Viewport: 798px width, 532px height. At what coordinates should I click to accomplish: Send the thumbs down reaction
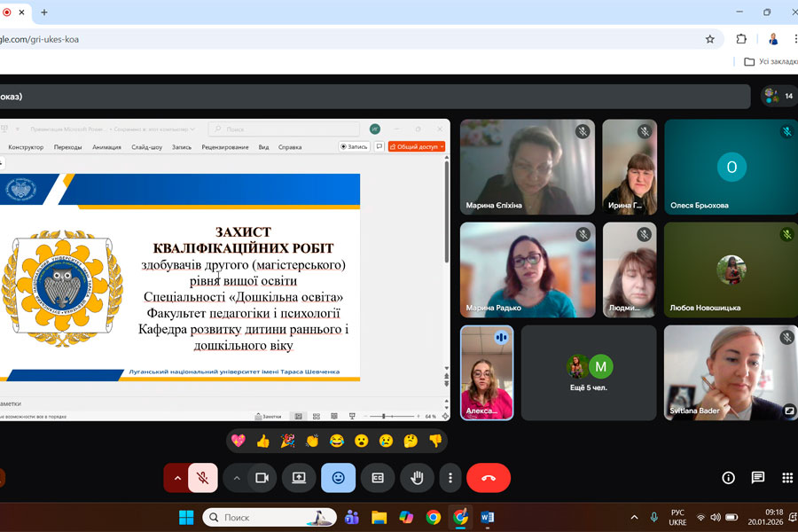point(435,441)
